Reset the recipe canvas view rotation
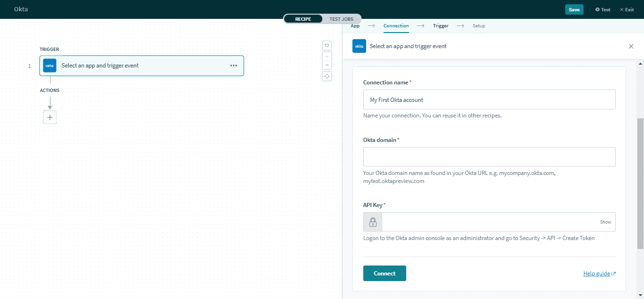The height and width of the screenshot is (299, 644). [x=326, y=45]
